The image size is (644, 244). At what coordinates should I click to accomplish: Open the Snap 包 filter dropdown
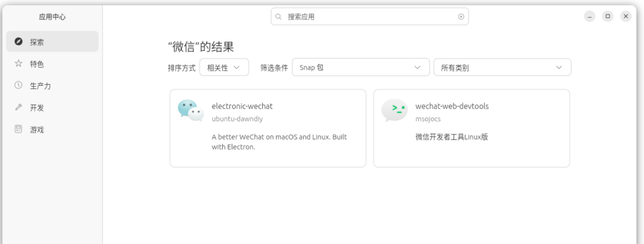[x=360, y=67]
